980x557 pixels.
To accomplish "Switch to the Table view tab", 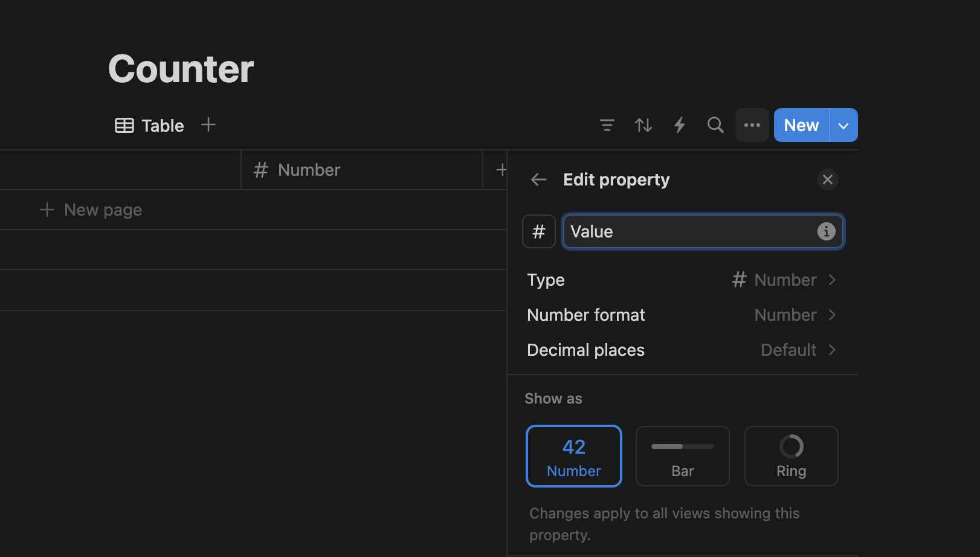I will click(x=149, y=125).
